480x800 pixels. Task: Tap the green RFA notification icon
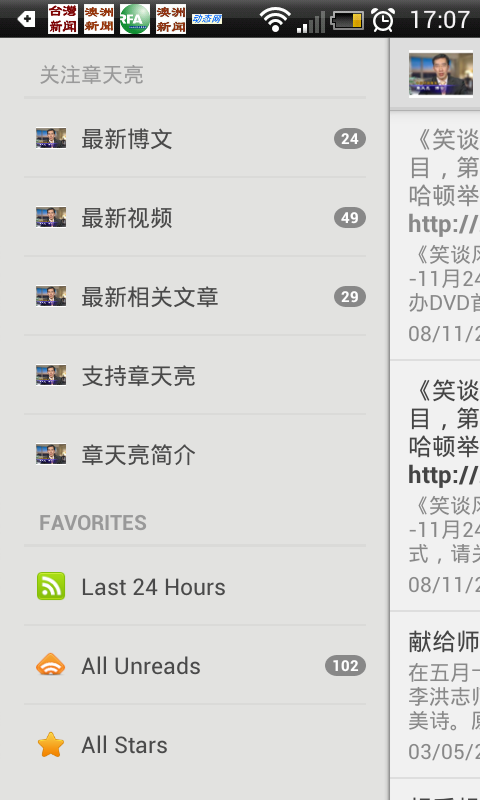(x=135, y=19)
